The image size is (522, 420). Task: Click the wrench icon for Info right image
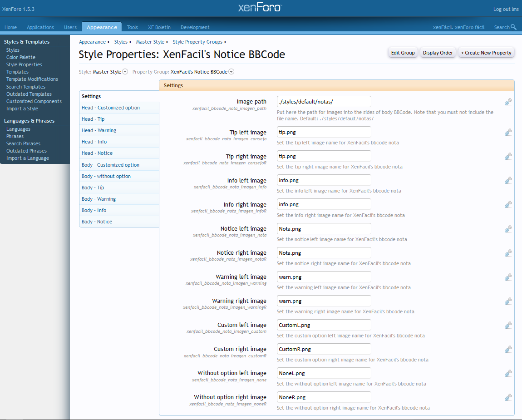508,204
